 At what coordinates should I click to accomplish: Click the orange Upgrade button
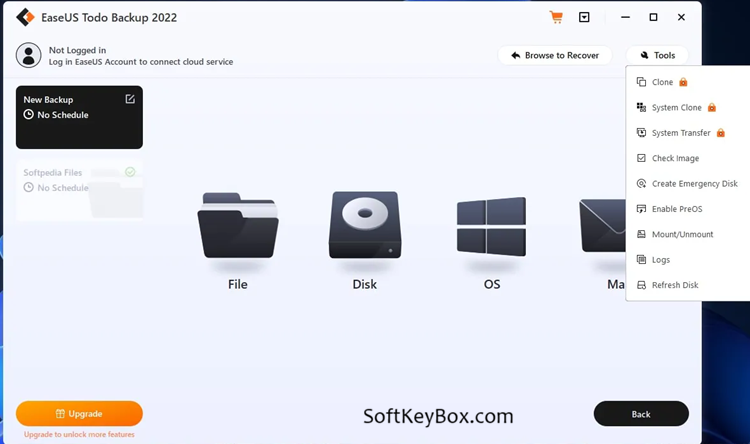click(79, 413)
